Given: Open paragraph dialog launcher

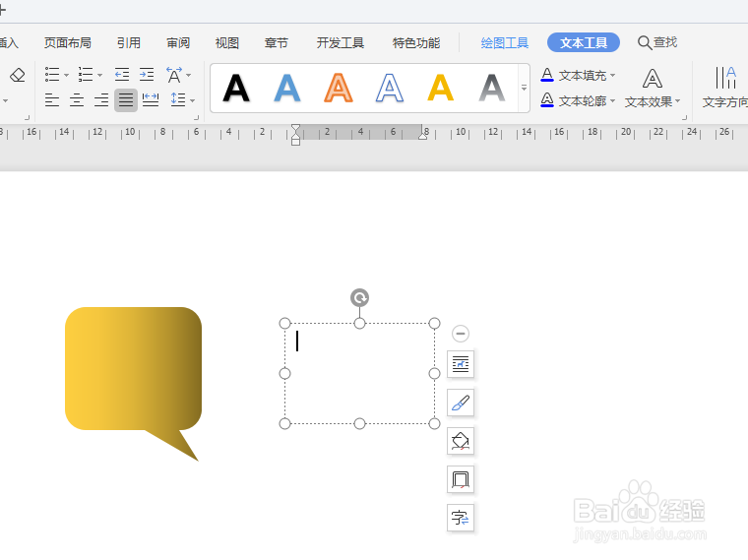Looking at the screenshot, I should tap(196, 117).
